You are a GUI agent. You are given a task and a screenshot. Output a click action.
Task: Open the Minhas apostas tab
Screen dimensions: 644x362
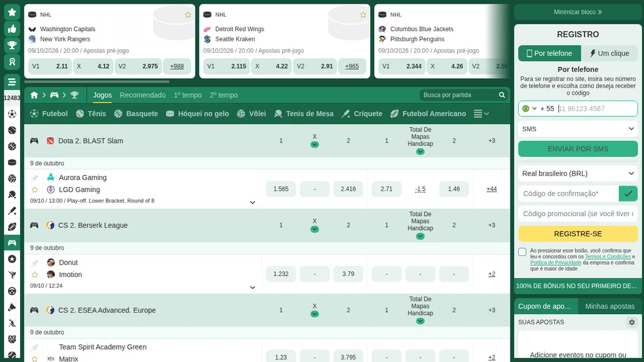pyautogui.click(x=610, y=306)
